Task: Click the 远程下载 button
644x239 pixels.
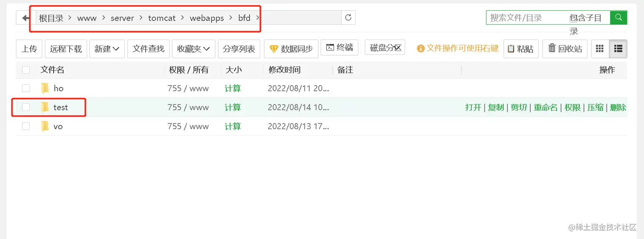Action: pos(66,49)
